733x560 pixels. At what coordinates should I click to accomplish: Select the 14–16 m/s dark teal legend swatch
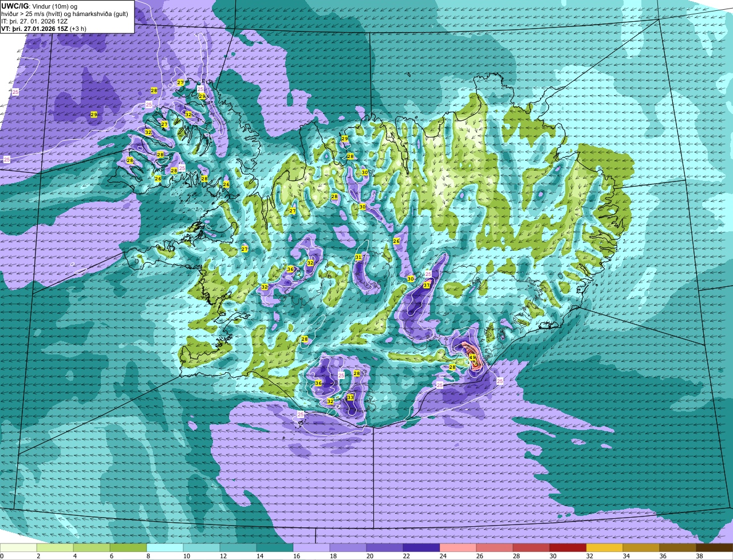(x=275, y=548)
